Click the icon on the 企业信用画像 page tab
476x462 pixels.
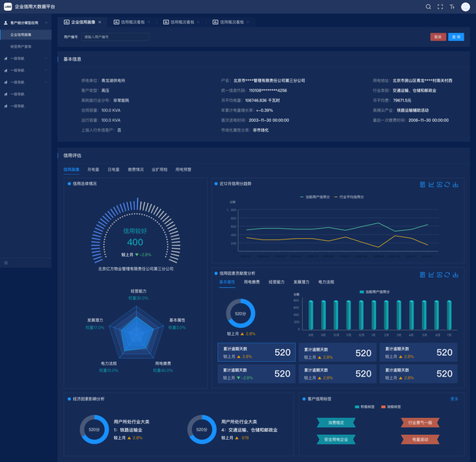(x=66, y=22)
